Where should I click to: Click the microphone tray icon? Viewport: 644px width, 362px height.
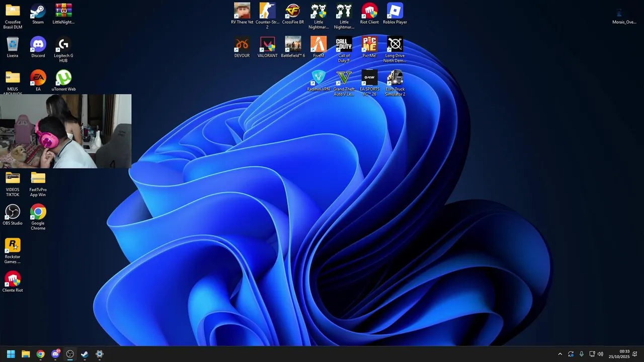coord(582,354)
